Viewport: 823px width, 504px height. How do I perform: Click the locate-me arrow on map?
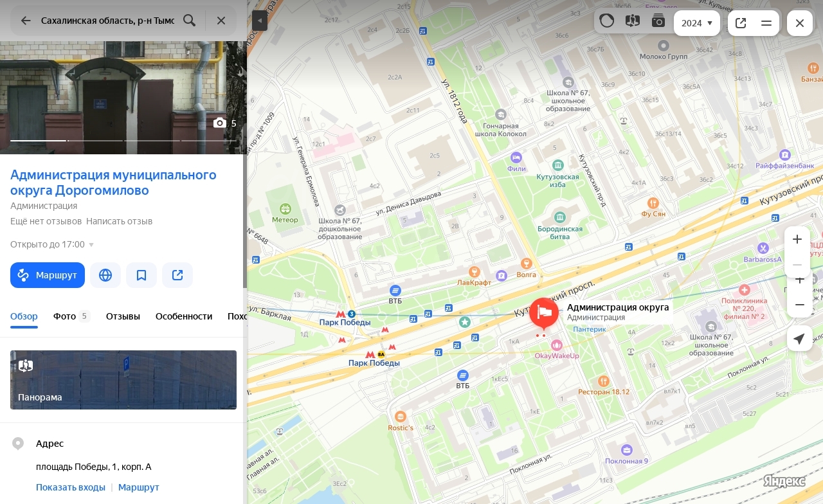click(x=799, y=339)
